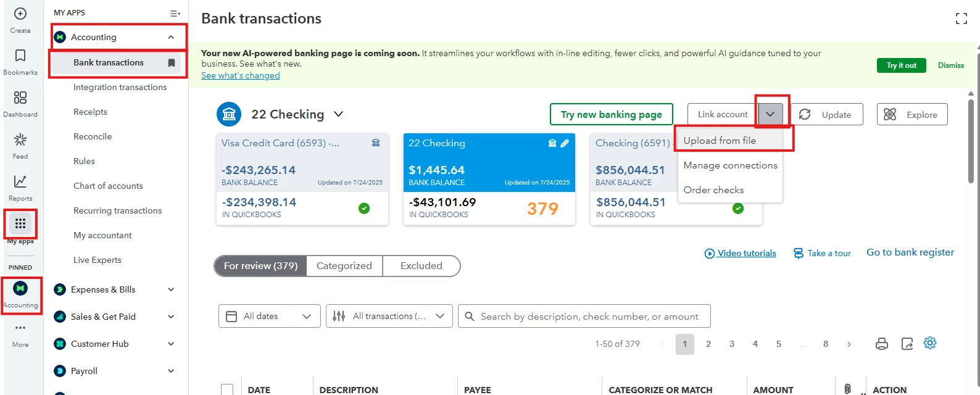Open Chart of accounts in sidebar
980x395 pixels.
coord(108,186)
